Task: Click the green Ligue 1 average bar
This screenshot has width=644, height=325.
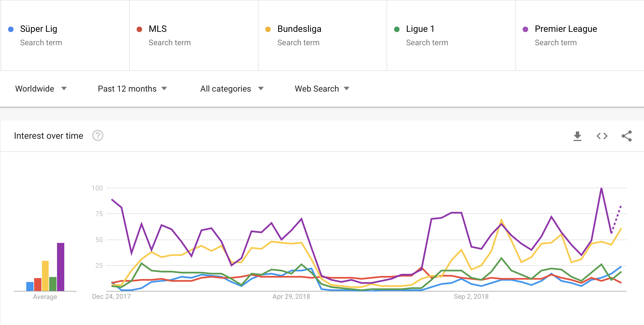Action: [53, 284]
